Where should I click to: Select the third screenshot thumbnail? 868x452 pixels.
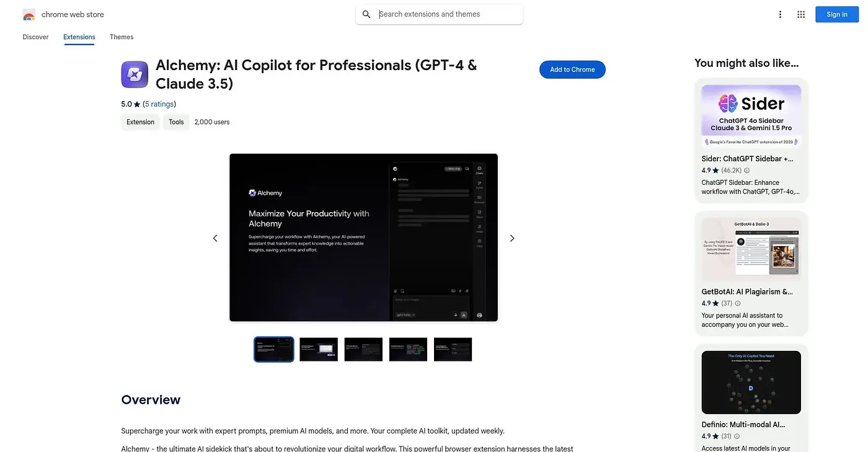(x=363, y=350)
